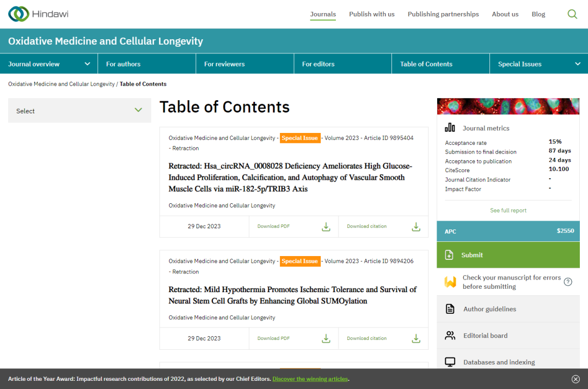Image resolution: width=588 pixels, height=389 pixels.
Task: Click the Author guidelines document icon
Action: click(450, 309)
